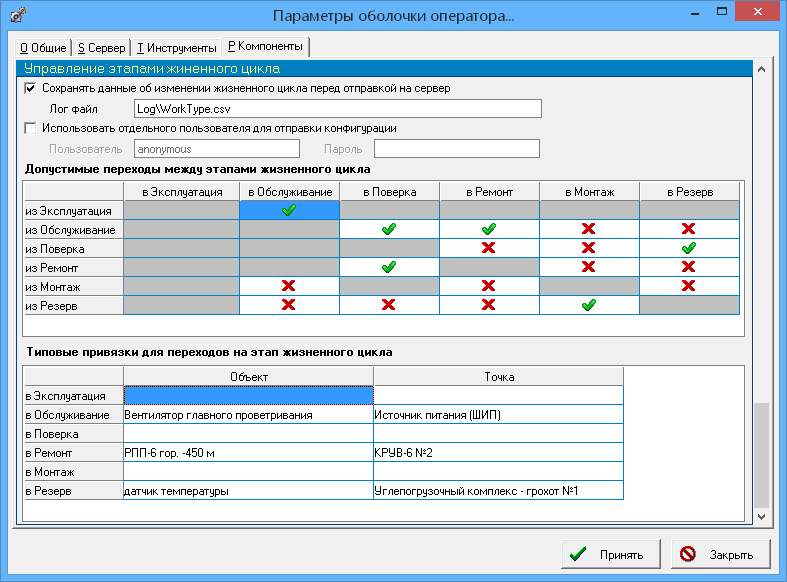Toggle red cross from Ремонт to Монтаж

pyautogui.click(x=589, y=267)
